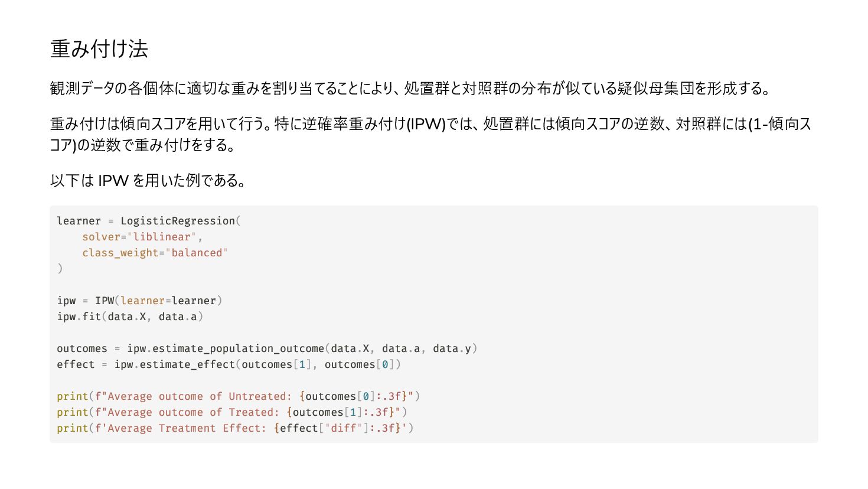Click the solver="liblinear" argument
The image size is (868, 489).
[x=140, y=237]
